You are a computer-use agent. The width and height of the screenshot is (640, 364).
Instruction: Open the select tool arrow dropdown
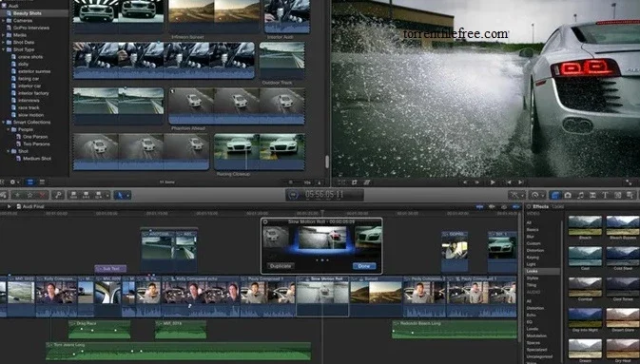127,196
